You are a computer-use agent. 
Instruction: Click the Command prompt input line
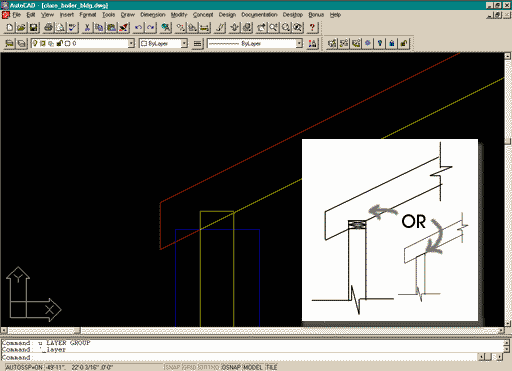click(x=240, y=357)
